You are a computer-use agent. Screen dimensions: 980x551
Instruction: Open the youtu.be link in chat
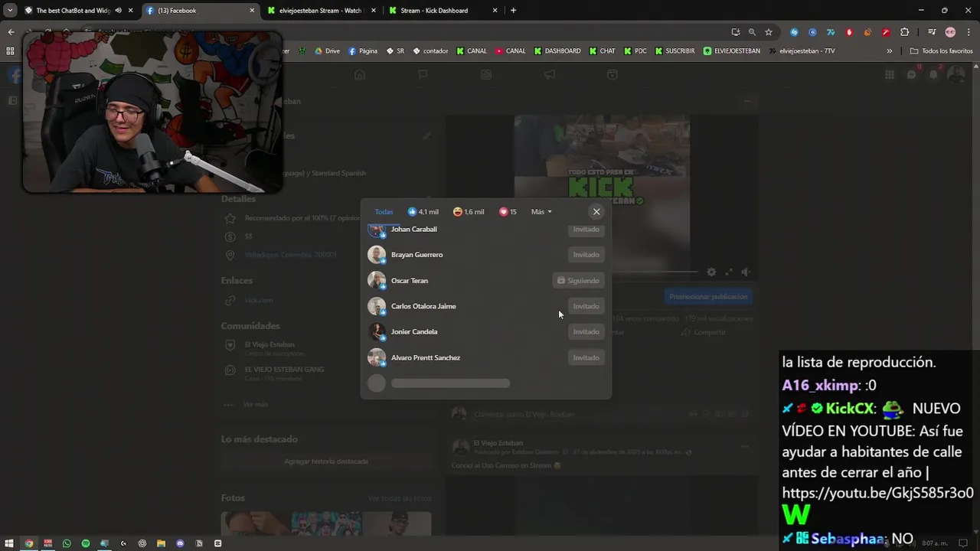pos(877,493)
